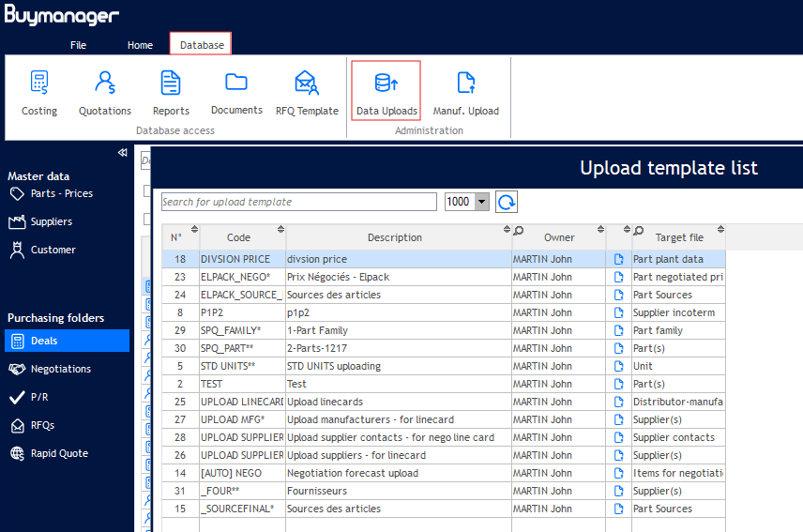Viewport: 803px width, 532px height.
Task: Click search icon in Owner column header
Action: pos(519,230)
